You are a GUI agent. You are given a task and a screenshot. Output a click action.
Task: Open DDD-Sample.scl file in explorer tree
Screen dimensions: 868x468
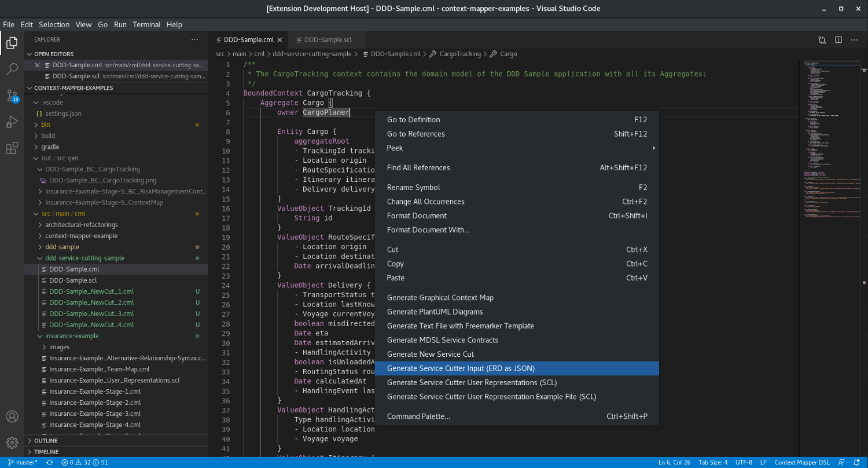click(x=116, y=280)
